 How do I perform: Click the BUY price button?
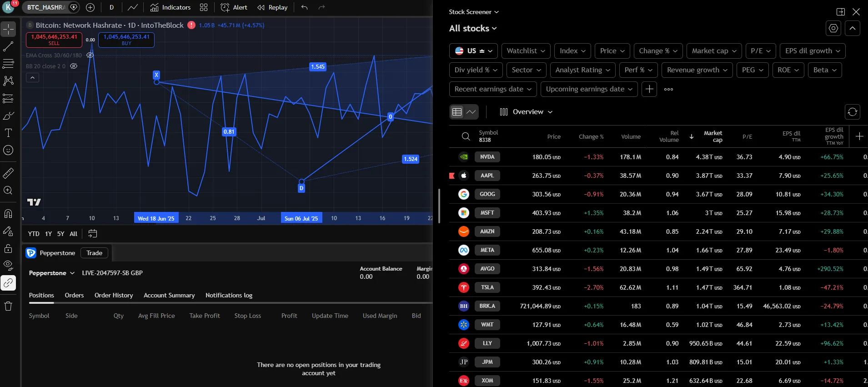click(x=126, y=40)
